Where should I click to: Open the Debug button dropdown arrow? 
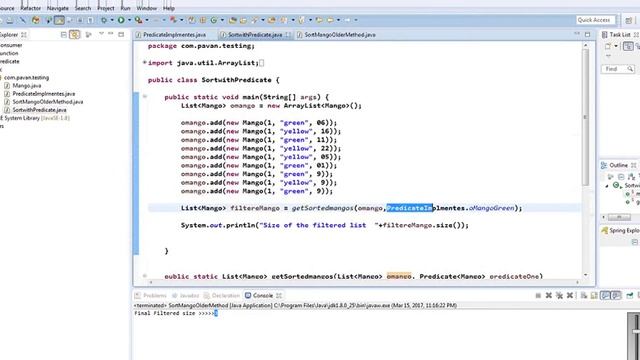pyautogui.click(x=112, y=20)
